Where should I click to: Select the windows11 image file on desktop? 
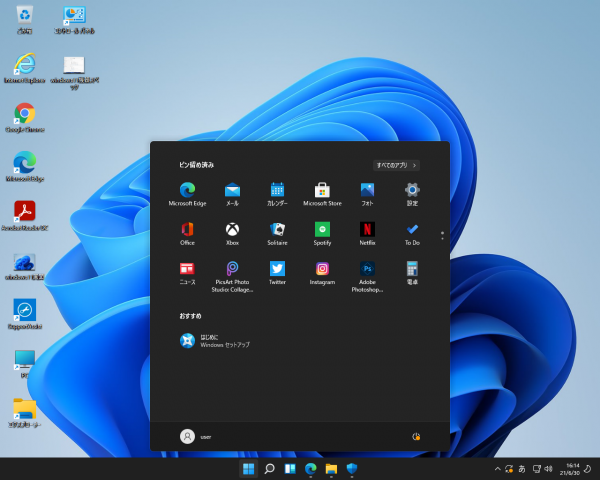point(25,265)
